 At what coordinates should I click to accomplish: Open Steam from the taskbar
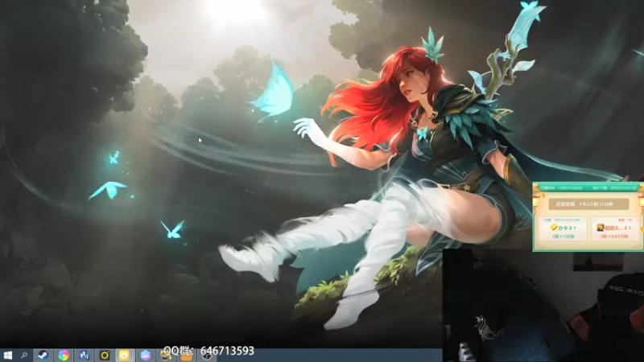43,356
